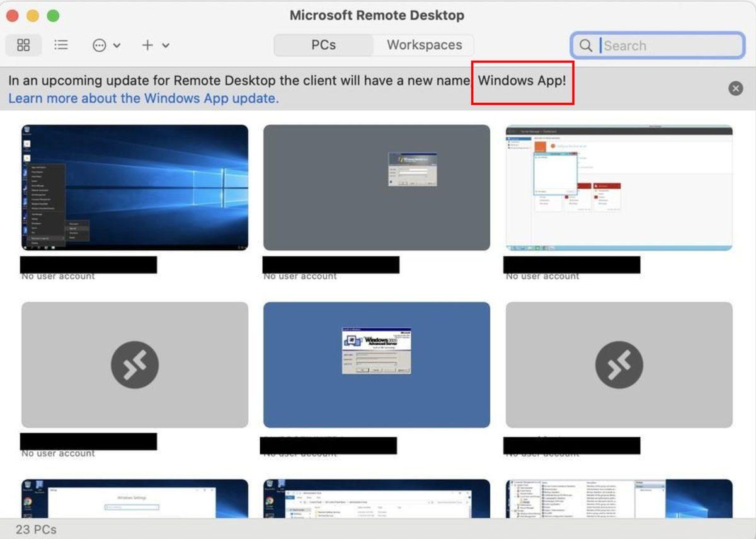Connect to the Server Manager dashboard PC
This screenshot has width=756, height=539.
(x=619, y=186)
